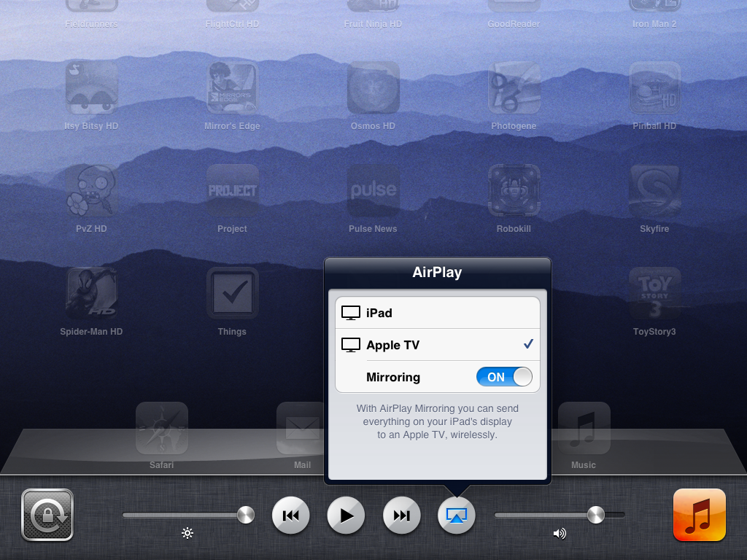
Task: Launch Mirror's Edge game
Action: click(233, 87)
